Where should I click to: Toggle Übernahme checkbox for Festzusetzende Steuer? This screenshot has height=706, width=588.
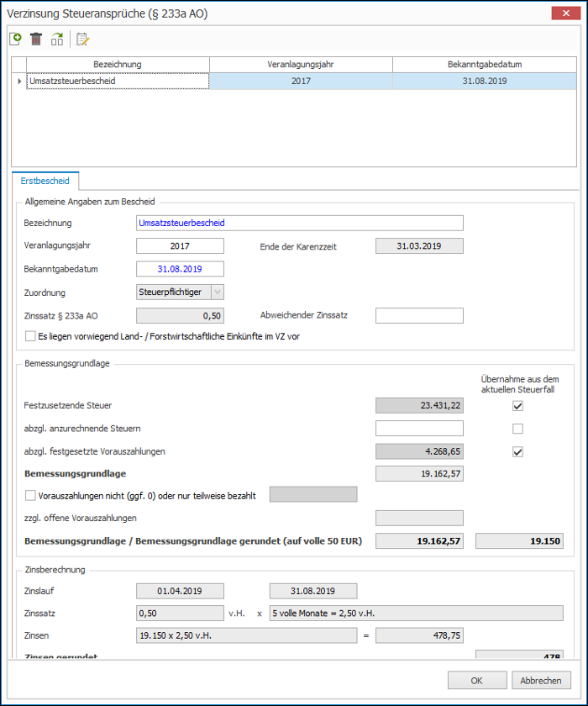pos(517,406)
